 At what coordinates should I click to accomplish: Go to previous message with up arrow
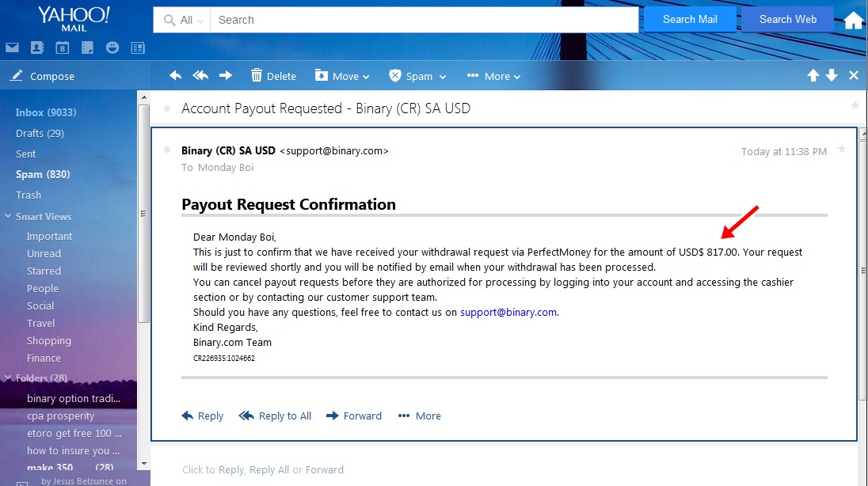click(813, 76)
